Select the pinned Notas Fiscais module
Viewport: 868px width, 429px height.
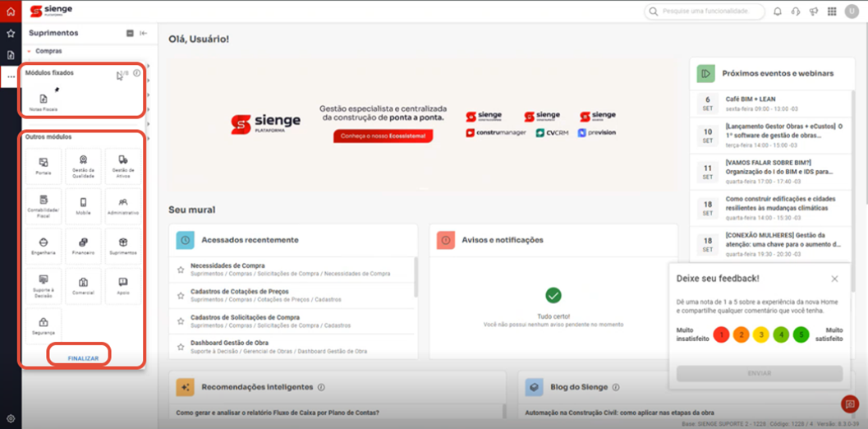[44, 103]
